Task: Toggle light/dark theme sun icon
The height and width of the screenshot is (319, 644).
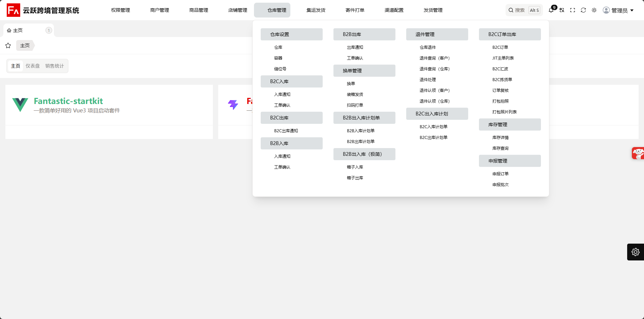Action: click(x=594, y=10)
